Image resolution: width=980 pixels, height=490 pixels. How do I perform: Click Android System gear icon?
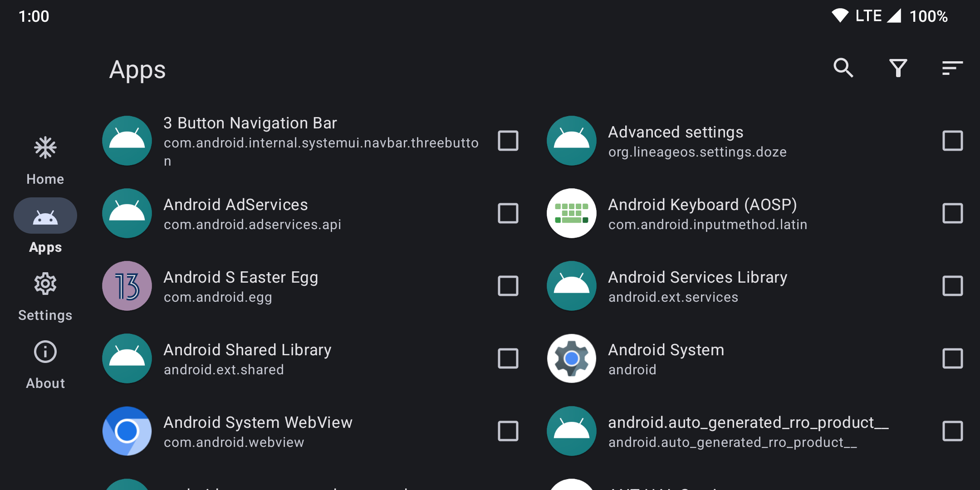pos(571,358)
